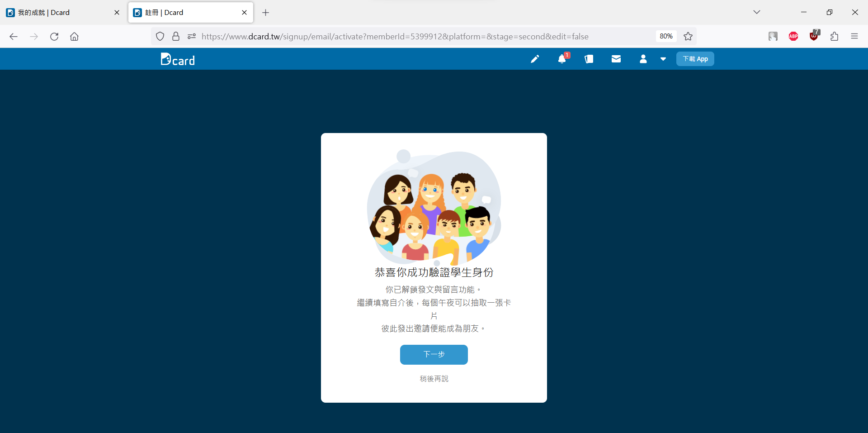Viewport: 868px width, 433px height.
Task: Show site security padlock info
Action: (176, 36)
